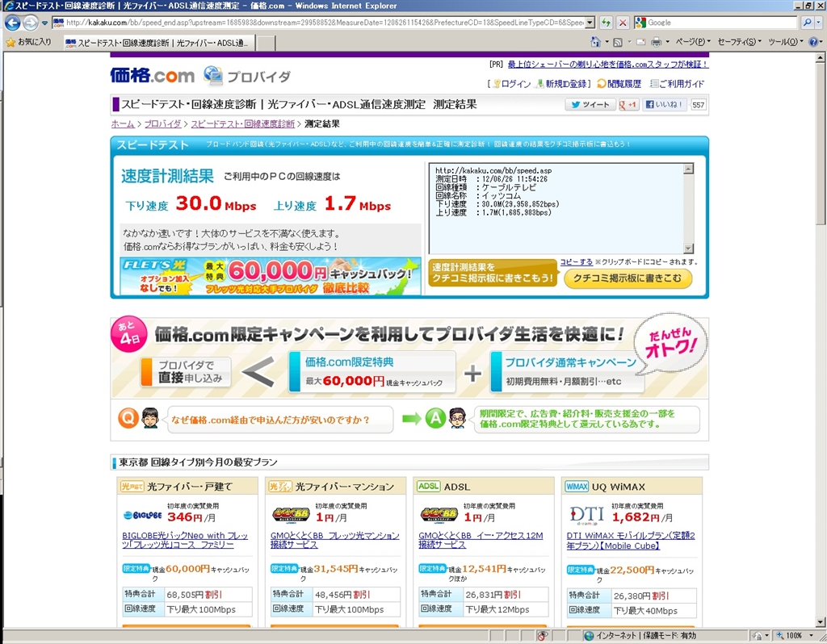The image size is (827, 644).
Task: Click the プロバイダ breadcrumb link
Action: [x=162, y=123]
